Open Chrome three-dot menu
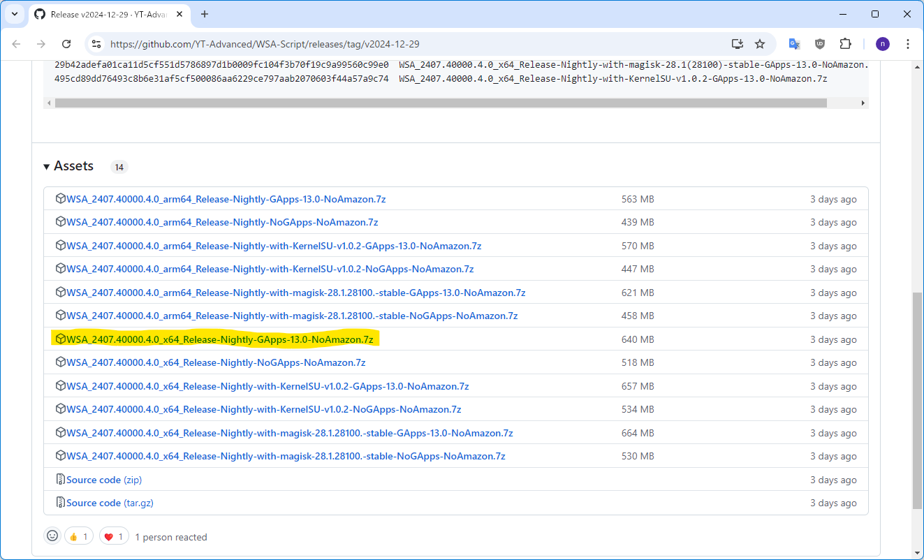 (x=908, y=44)
